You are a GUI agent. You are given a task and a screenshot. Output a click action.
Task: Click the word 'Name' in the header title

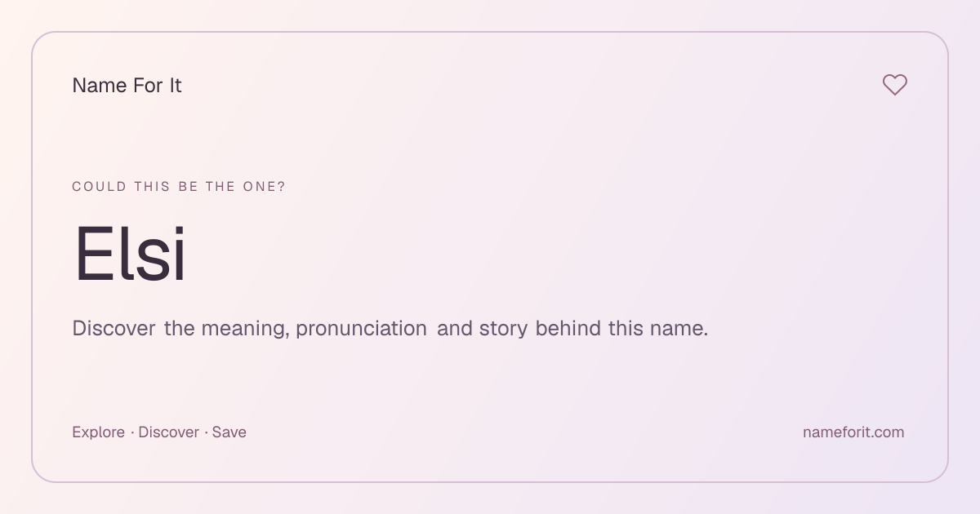[x=99, y=85]
